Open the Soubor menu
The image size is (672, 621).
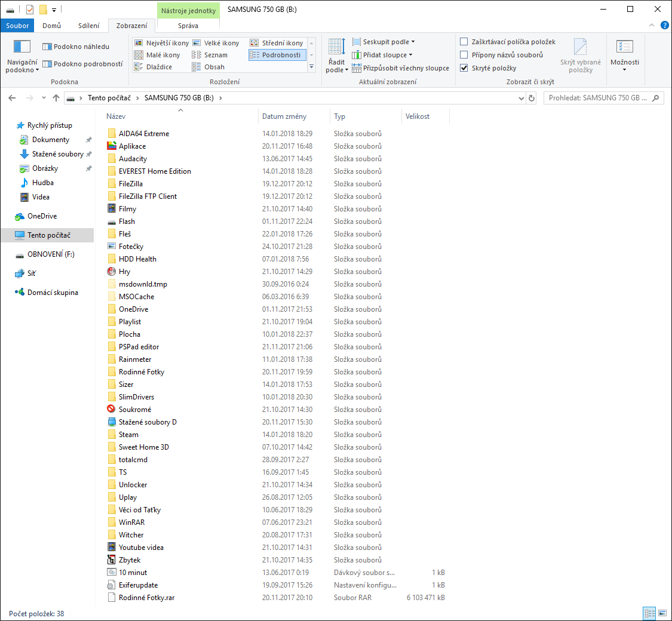[17, 26]
